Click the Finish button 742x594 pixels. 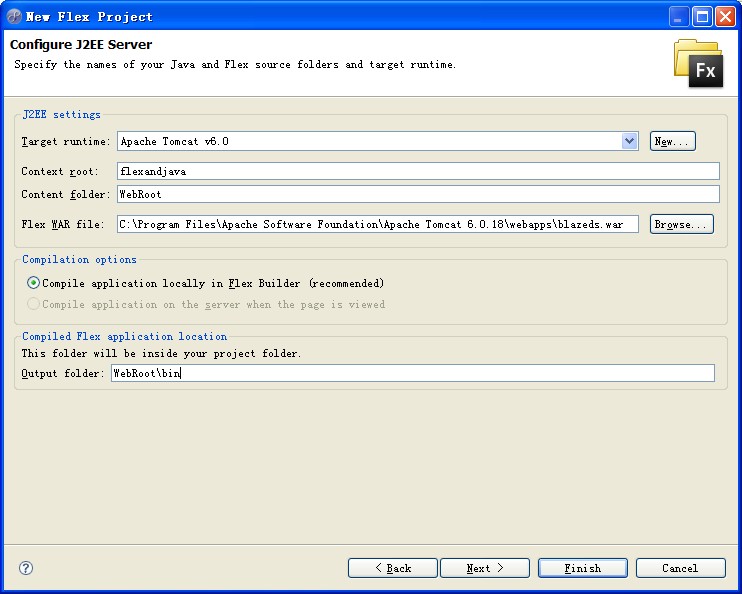583,568
